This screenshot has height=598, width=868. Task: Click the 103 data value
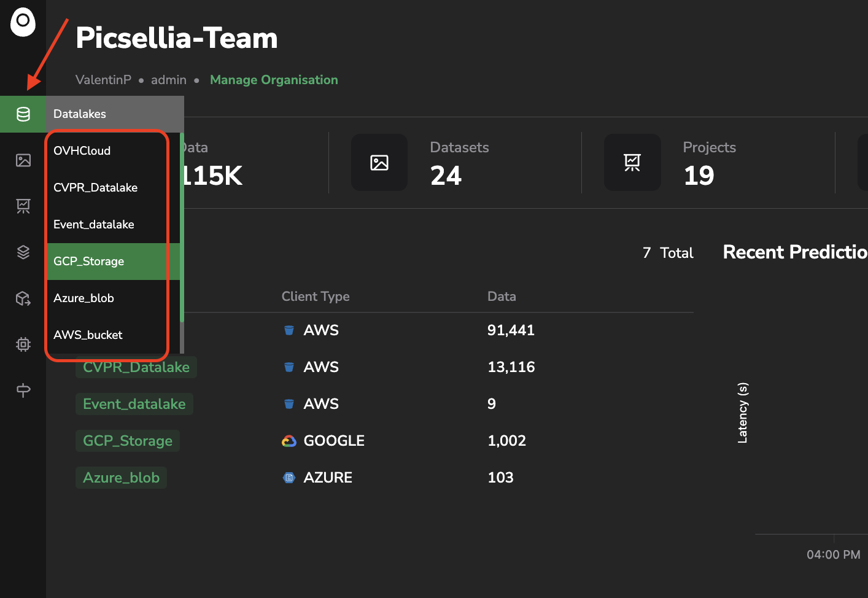[500, 478]
